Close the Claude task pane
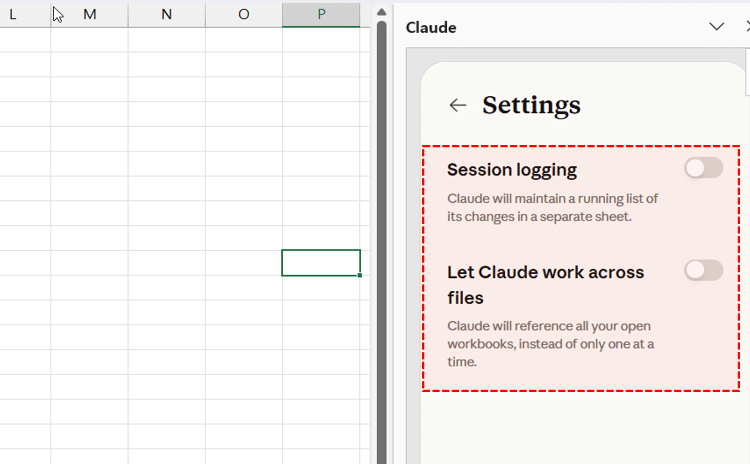 [x=747, y=27]
